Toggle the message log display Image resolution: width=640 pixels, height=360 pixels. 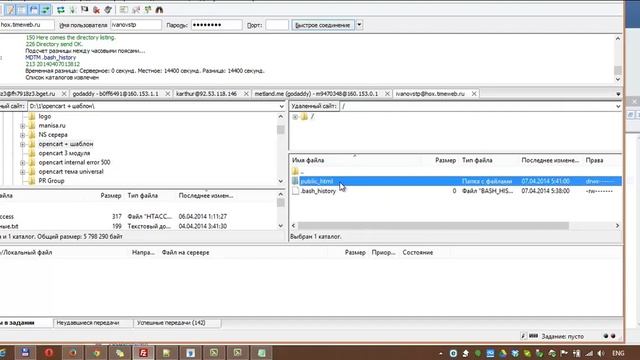(x=10, y=9)
